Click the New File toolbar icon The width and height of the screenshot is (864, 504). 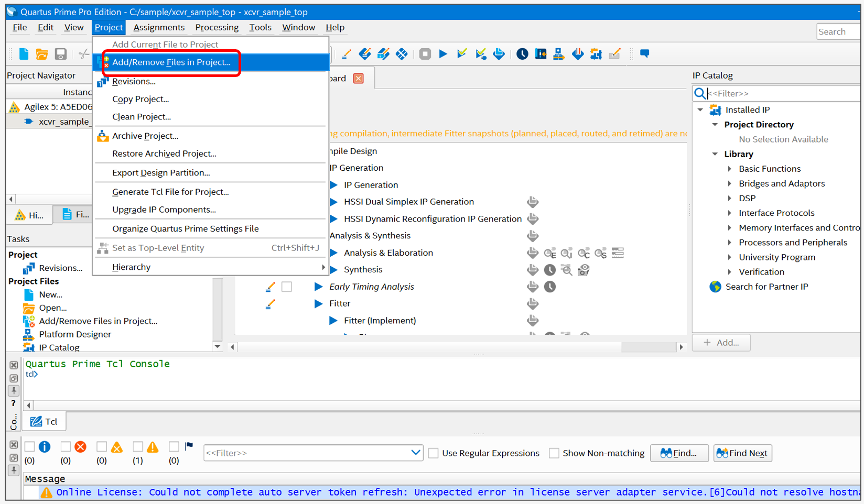point(24,54)
